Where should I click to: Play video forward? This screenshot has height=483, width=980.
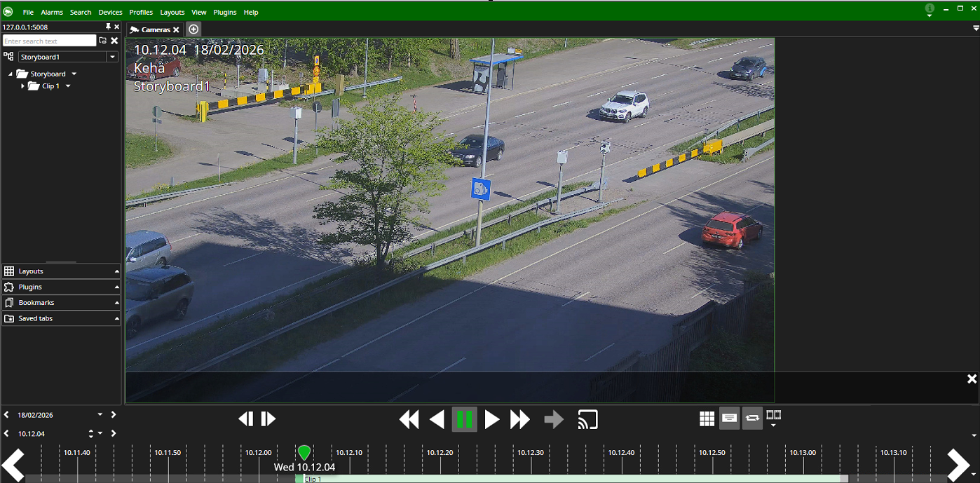(x=492, y=419)
